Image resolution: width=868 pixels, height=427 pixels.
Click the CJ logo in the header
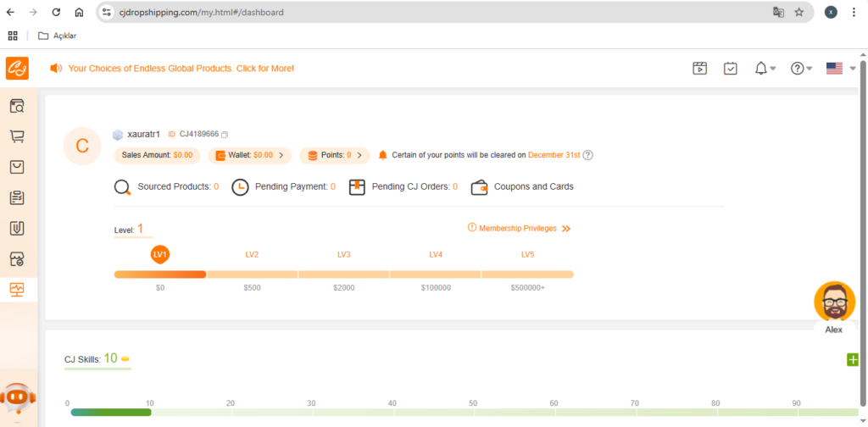[x=17, y=69]
